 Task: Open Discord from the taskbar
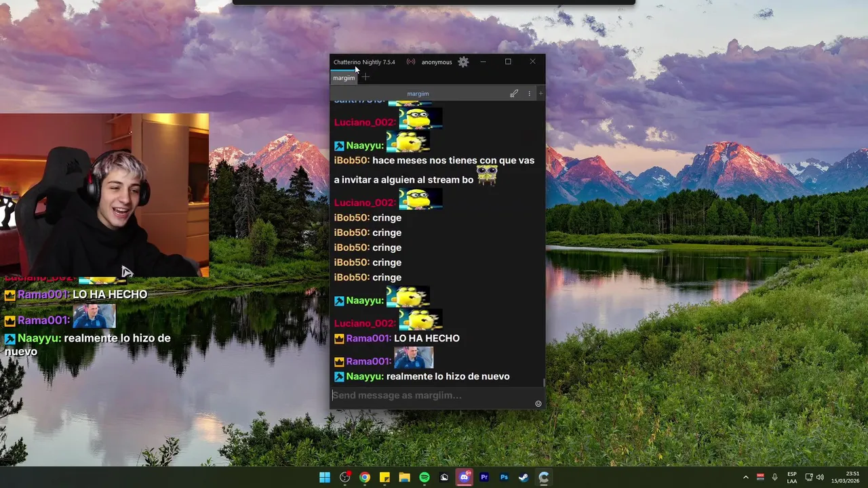pyautogui.click(x=465, y=477)
